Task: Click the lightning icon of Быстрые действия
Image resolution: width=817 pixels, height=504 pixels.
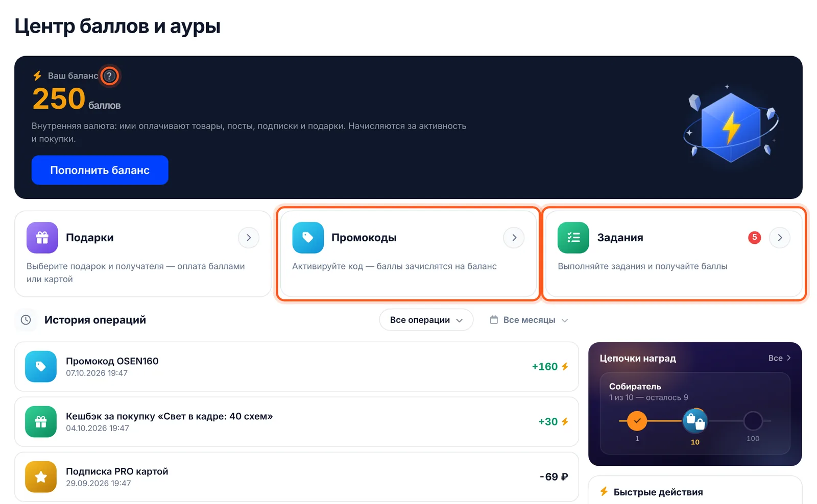Action: 604,492
